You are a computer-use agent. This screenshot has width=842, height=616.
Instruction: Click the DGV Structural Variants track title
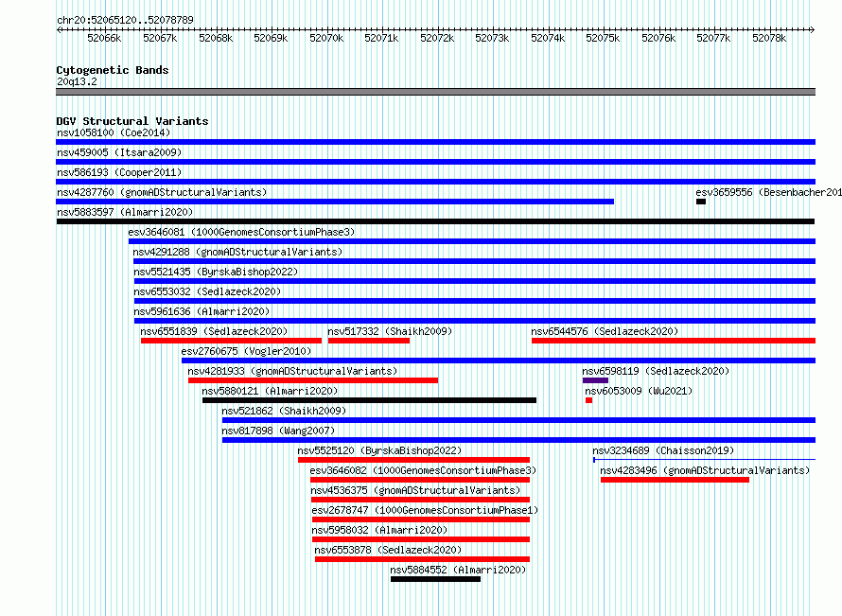coord(132,121)
